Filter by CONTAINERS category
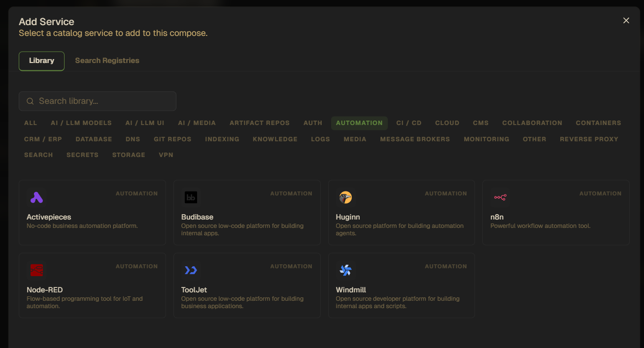 (599, 123)
